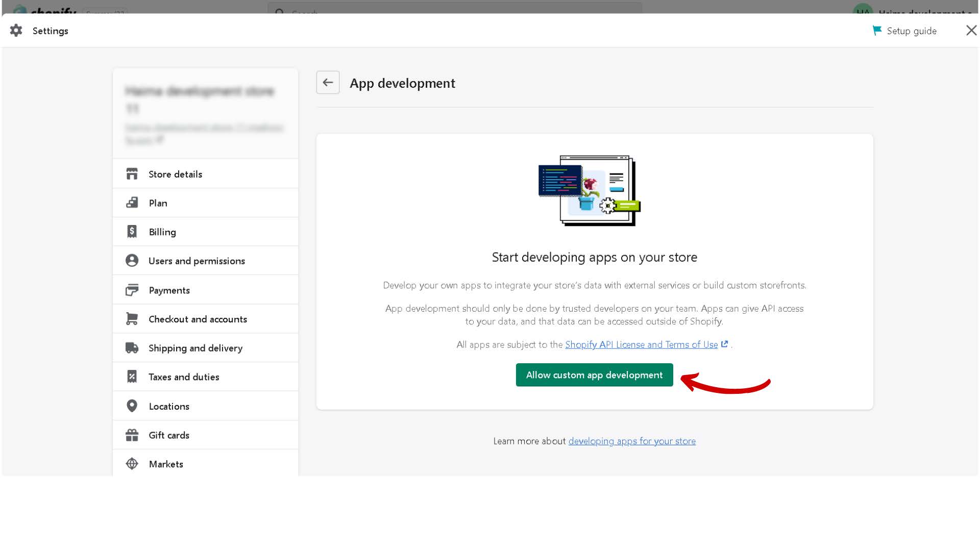Follow developing apps for your store link
Image resolution: width=980 pixels, height=551 pixels.
[632, 441]
